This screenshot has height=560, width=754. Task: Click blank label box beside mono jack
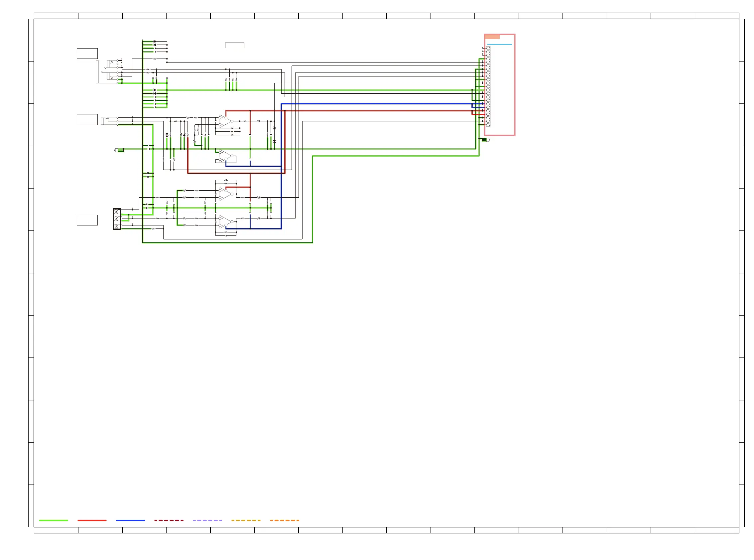tap(87, 120)
